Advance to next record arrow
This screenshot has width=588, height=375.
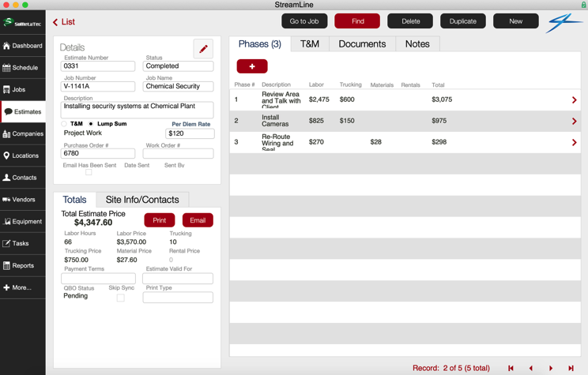[551, 368]
